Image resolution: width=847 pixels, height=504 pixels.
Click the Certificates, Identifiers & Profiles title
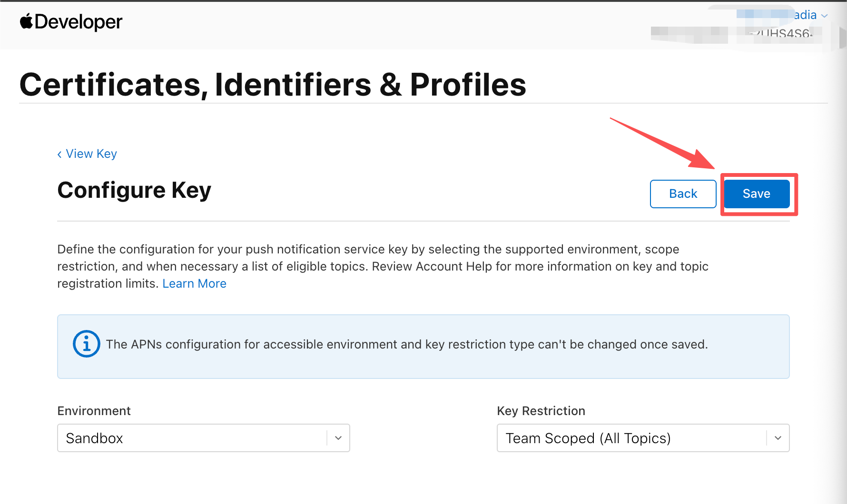(x=273, y=85)
